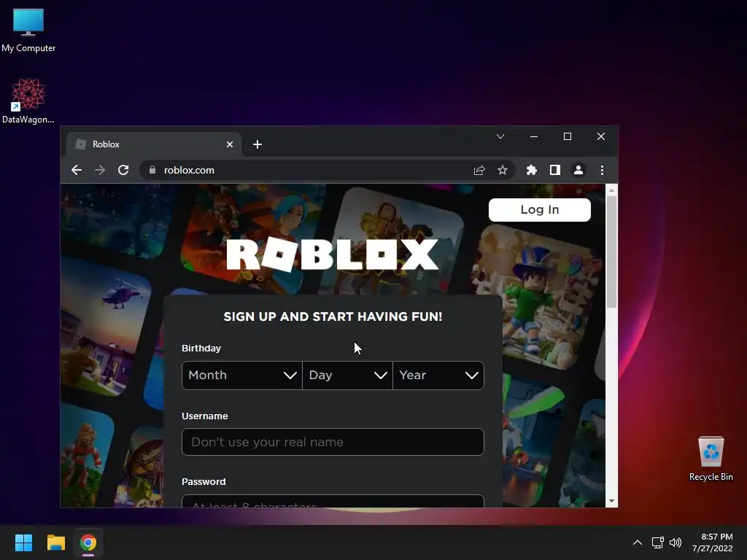Open the My Computer desktop icon

pyautogui.click(x=28, y=31)
